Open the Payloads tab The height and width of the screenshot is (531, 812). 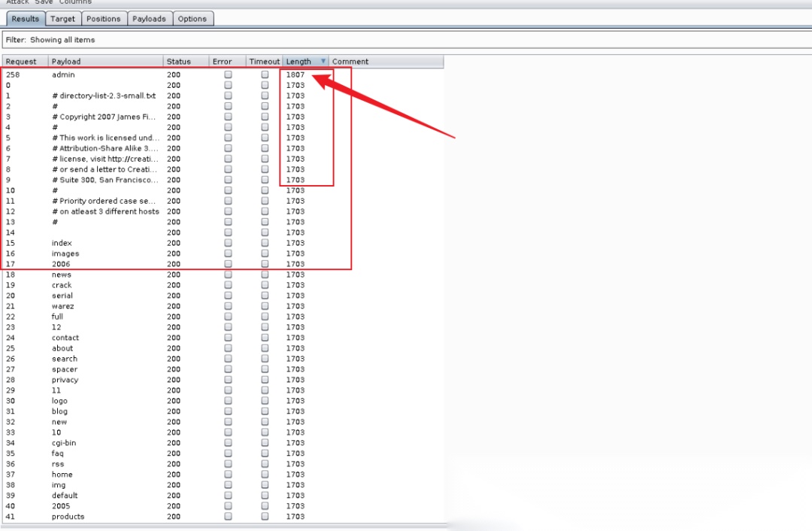149,19
